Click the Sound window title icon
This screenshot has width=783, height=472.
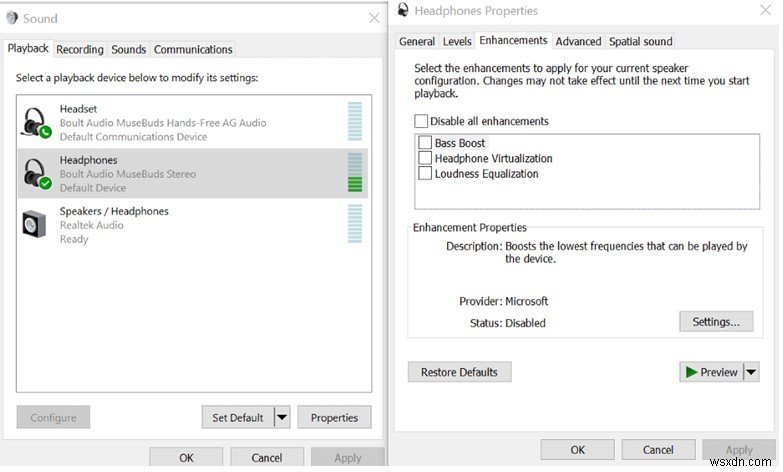12,18
